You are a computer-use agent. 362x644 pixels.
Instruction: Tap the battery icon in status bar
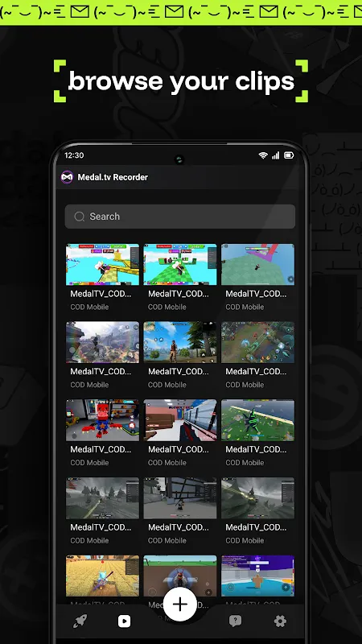click(x=289, y=155)
